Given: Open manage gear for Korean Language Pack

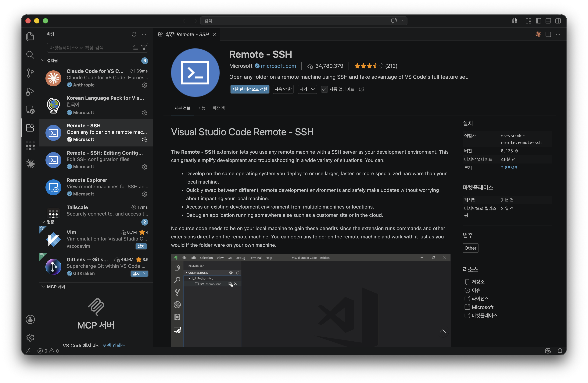Looking at the screenshot, I should point(145,113).
